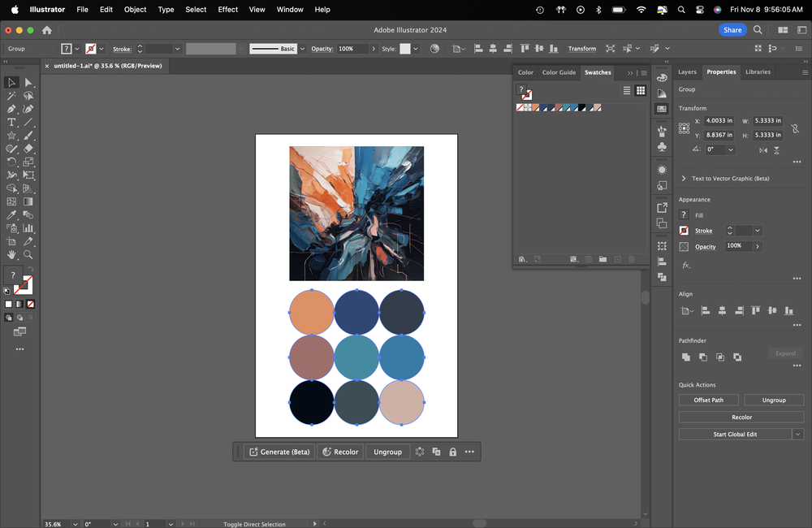Select the Eyedropper tool

(x=11, y=215)
